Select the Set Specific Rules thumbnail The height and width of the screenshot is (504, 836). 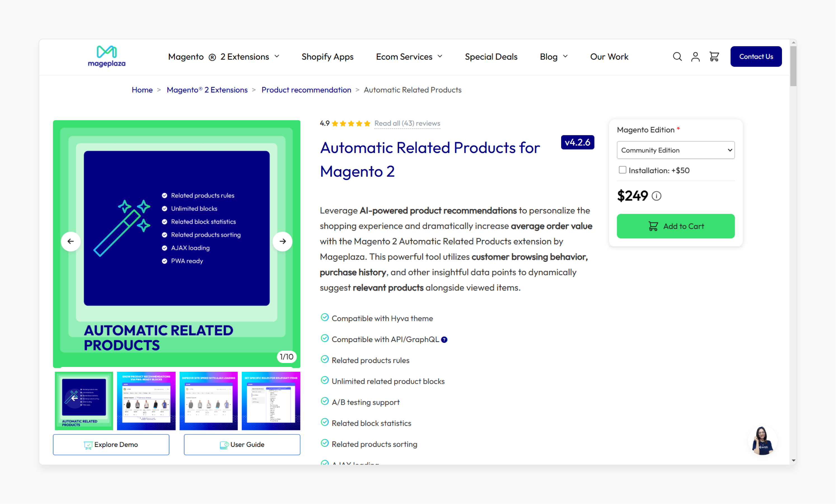click(x=271, y=401)
